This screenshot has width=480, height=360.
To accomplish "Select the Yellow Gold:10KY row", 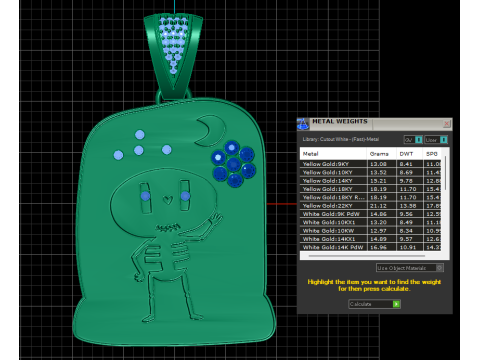I will [x=370, y=172].
